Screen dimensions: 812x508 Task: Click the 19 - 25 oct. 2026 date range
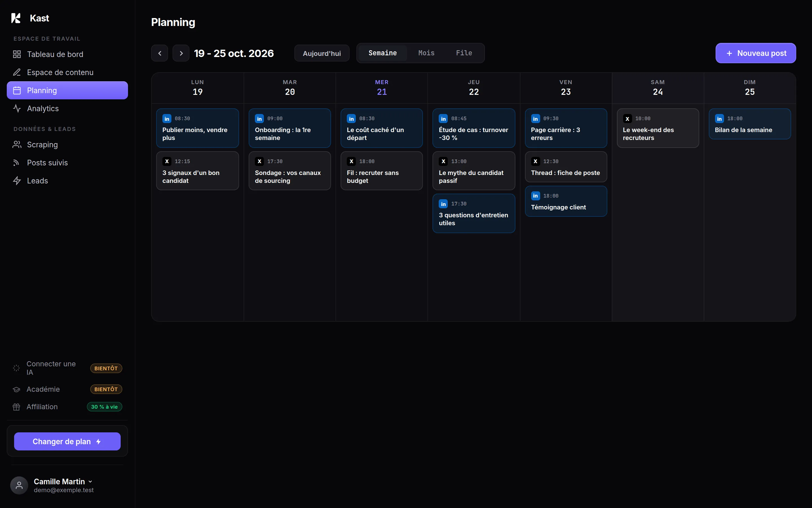[x=234, y=53]
